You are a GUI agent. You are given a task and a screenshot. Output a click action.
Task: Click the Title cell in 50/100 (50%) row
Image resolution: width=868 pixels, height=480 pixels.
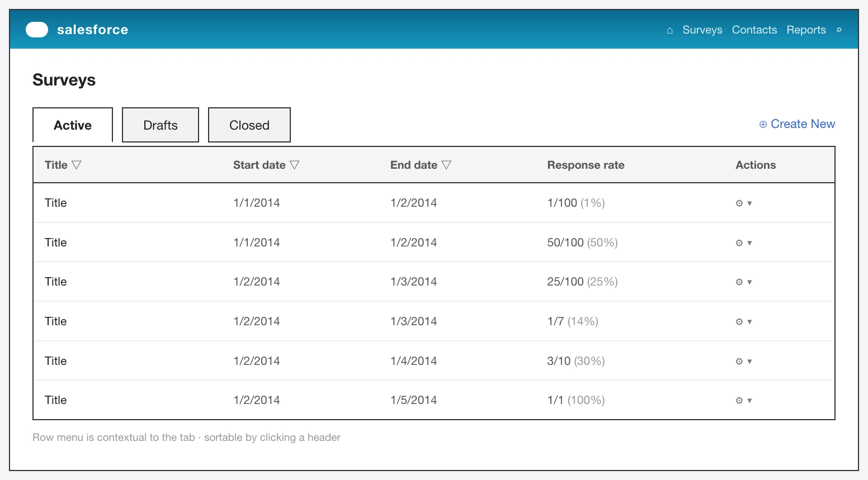[56, 243]
